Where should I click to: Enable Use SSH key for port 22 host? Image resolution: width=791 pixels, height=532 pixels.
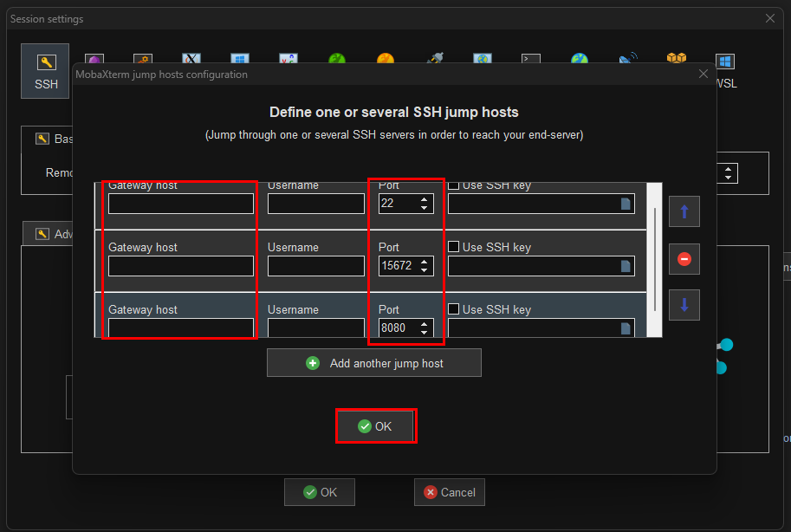click(453, 185)
